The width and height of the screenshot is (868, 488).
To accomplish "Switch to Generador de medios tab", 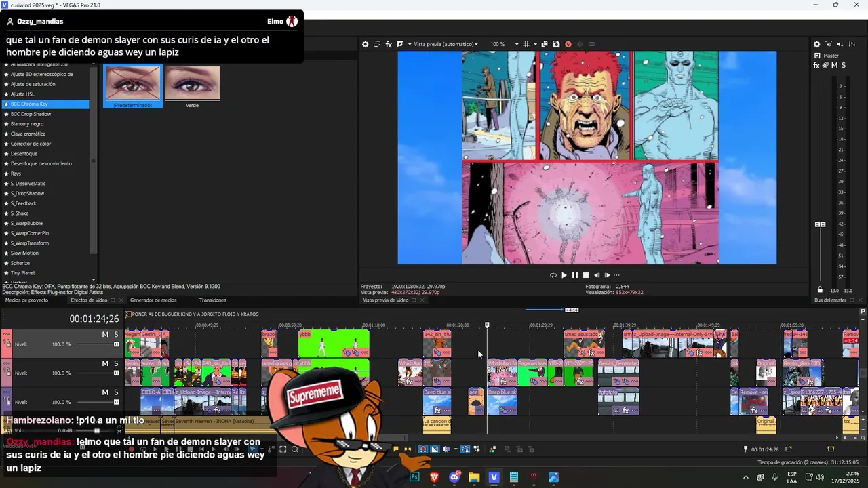I will pyautogui.click(x=153, y=300).
